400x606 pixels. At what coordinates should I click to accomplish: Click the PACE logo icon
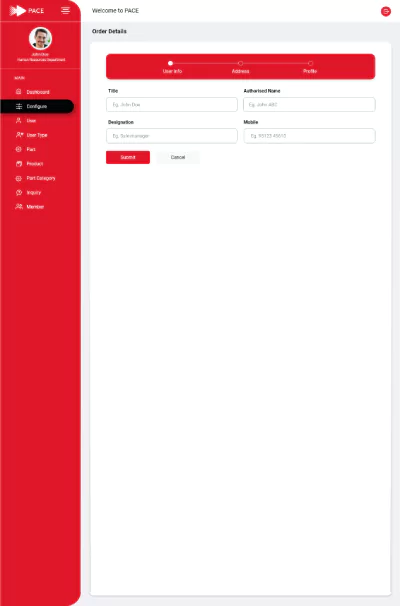pyautogui.click(x=17, y=10)
